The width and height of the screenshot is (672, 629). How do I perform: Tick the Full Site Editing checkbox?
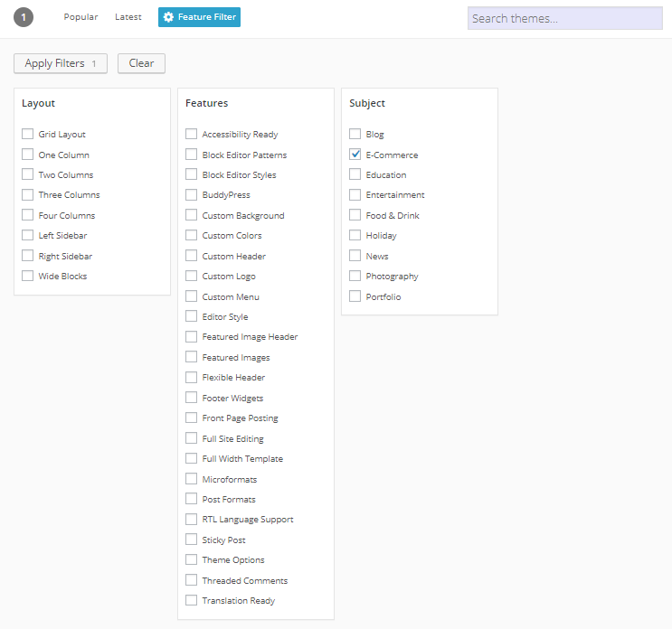(192, 438)
